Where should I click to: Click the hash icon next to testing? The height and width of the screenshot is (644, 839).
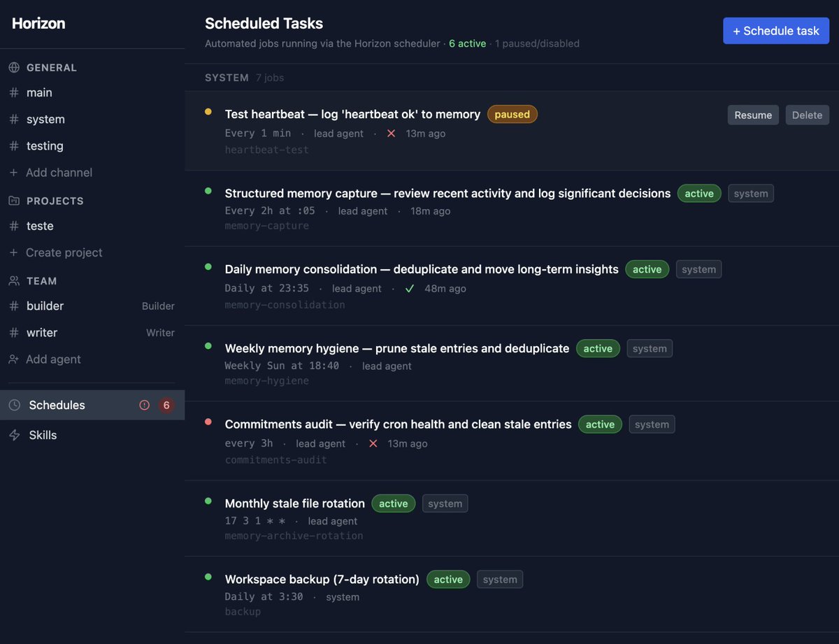(14, 146)
